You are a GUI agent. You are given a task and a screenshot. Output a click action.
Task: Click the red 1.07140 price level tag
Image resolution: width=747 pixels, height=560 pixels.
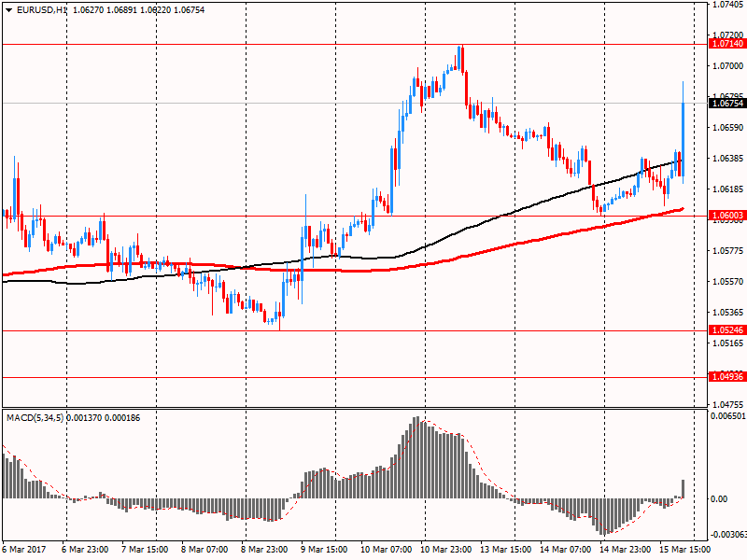tap(727, 44)
